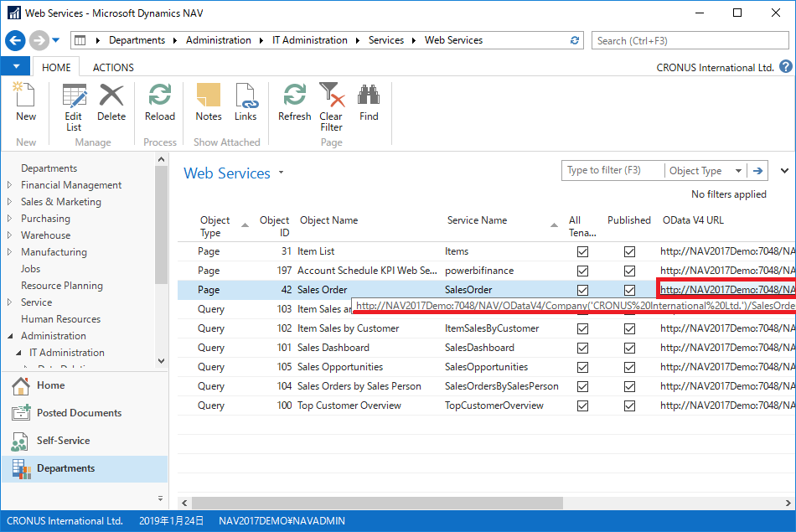Show attached Notes

(x=209, y=102)
